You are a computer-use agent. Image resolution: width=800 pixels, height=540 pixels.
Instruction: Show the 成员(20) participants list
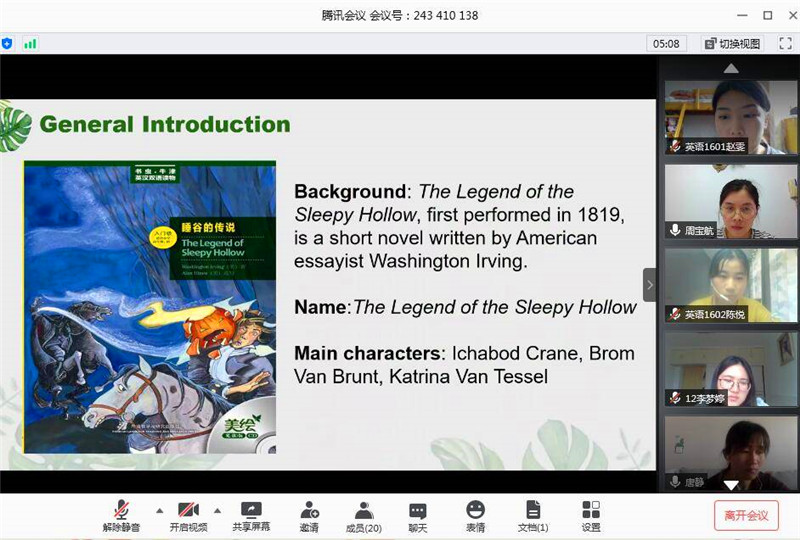click(x=364, y=515)
